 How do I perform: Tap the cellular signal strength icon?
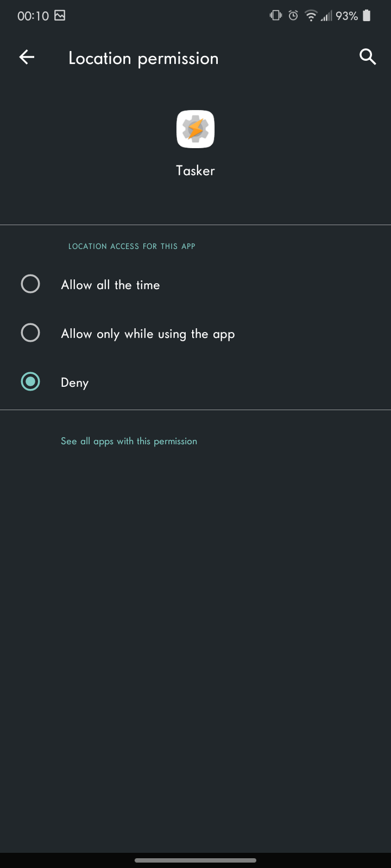pyautogui.click(x=326, y=16)
